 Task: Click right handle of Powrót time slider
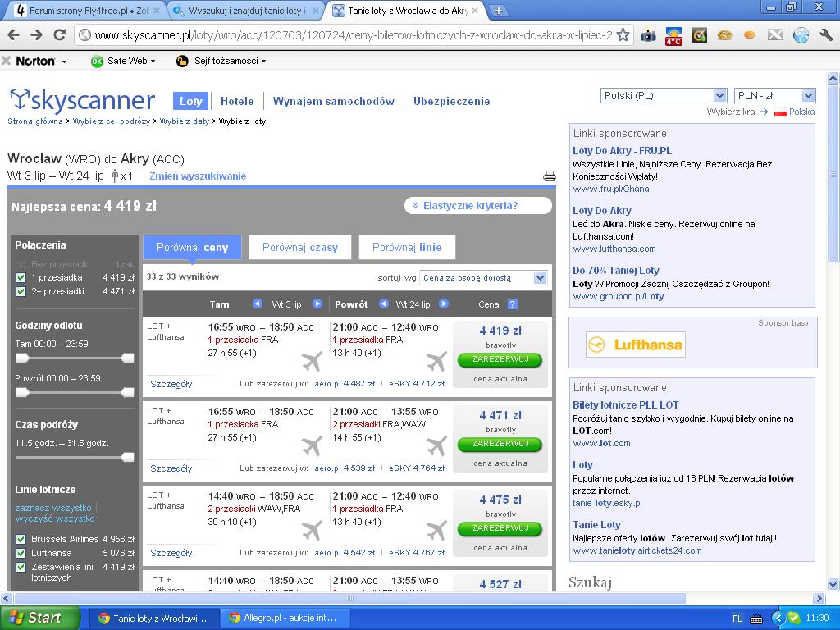[x=127, y=393]
